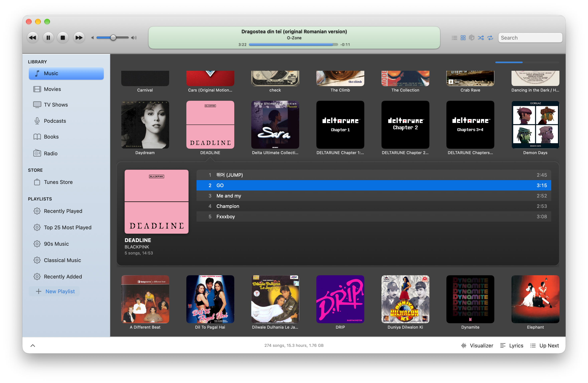
Task: Toggle shuffle mode
Action: 481,38
